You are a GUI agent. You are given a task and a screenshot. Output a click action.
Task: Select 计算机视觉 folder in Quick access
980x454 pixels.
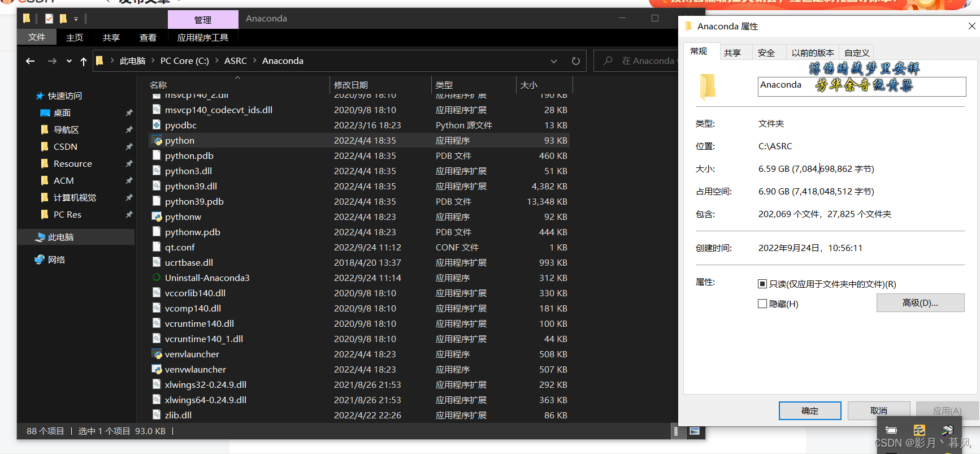75,197
